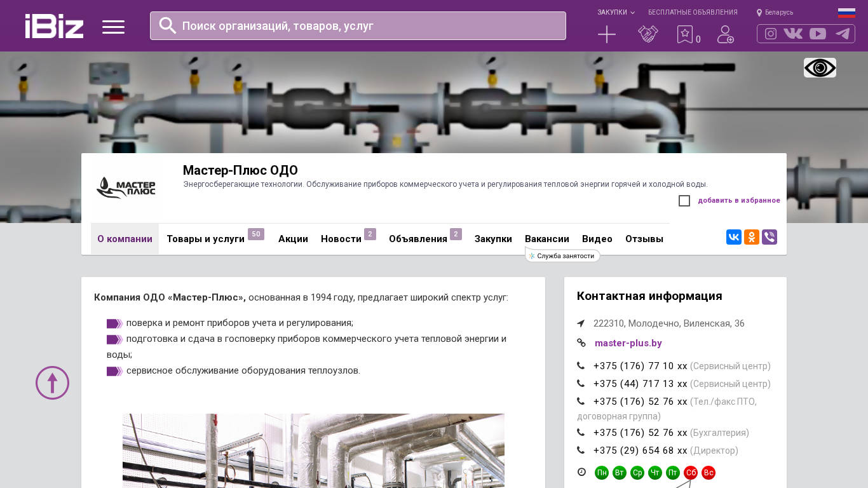Viewport: 868px width, 488px height.
Task: Open the Telegram icon in header
Action: (843, 34)
